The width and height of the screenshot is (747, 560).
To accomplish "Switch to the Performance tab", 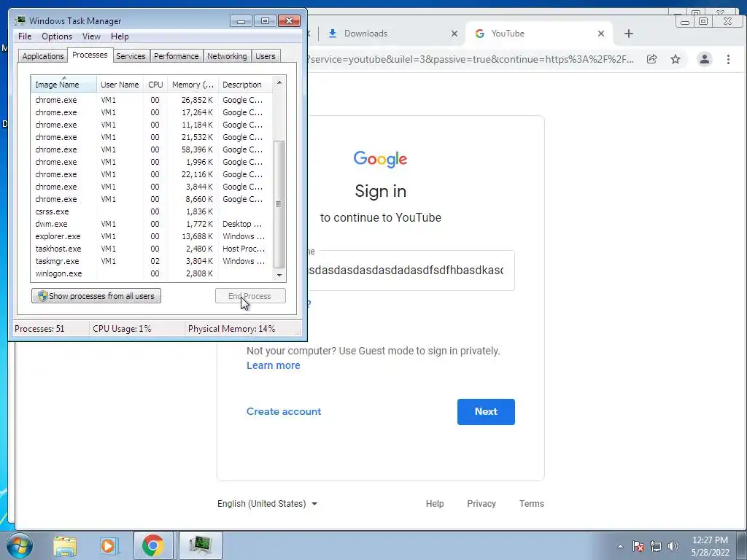I will 177,56.
